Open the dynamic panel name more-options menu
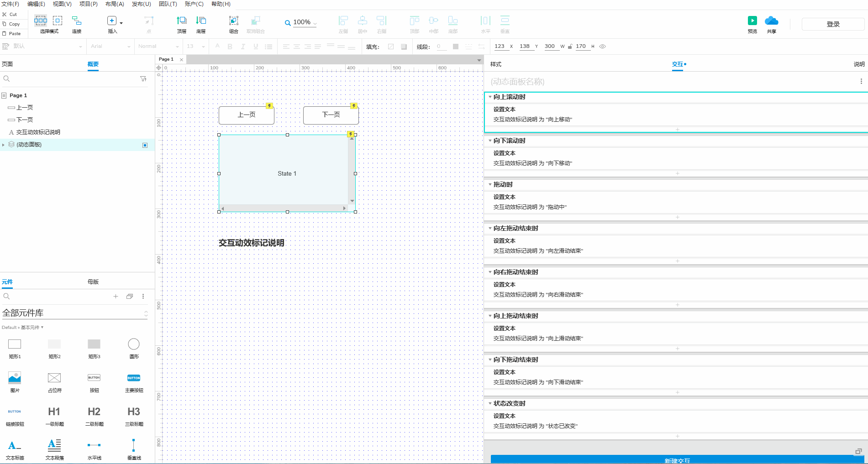This screenshot has height=464, width=868. coord(861,81)
